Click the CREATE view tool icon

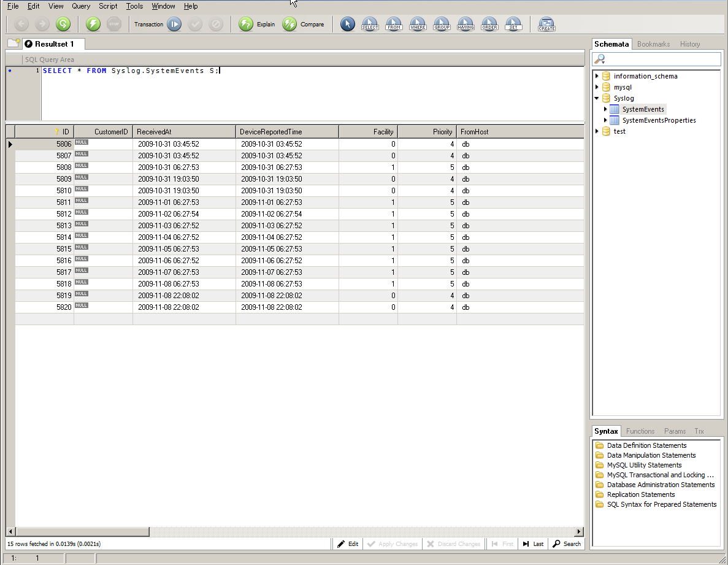(546, 24)
